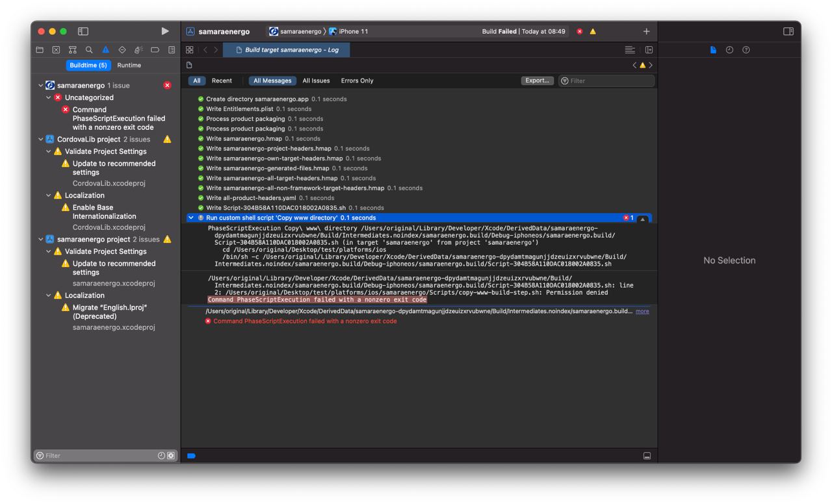Open the Find navigator magnifier icon
The image size is (832, 504).
tap(89, 50)
